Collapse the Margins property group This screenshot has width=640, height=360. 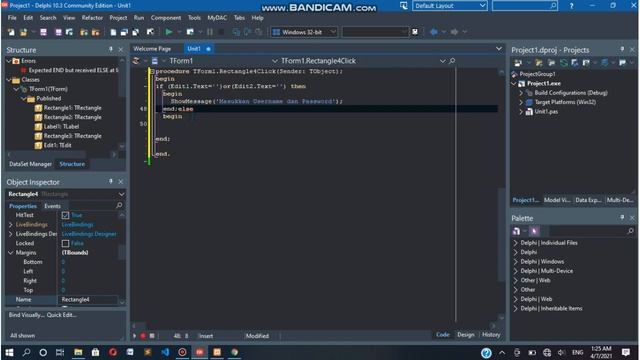[11, 253]
